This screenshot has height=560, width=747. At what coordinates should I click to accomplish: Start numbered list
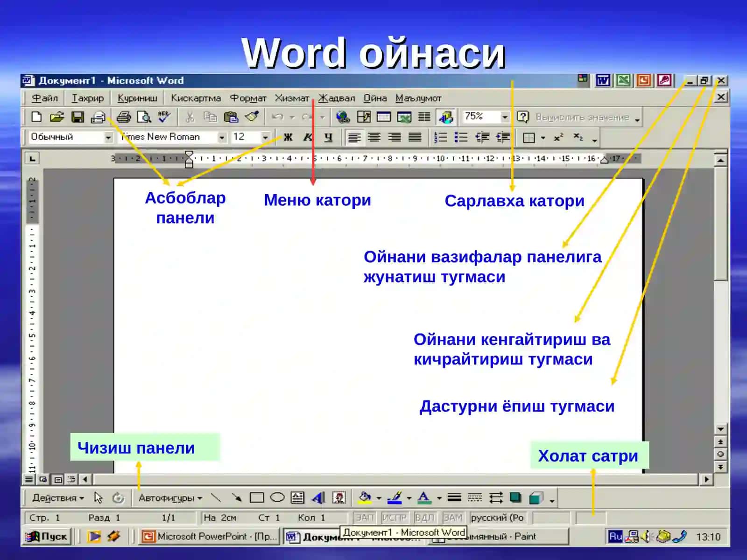(x=440, y=137)
